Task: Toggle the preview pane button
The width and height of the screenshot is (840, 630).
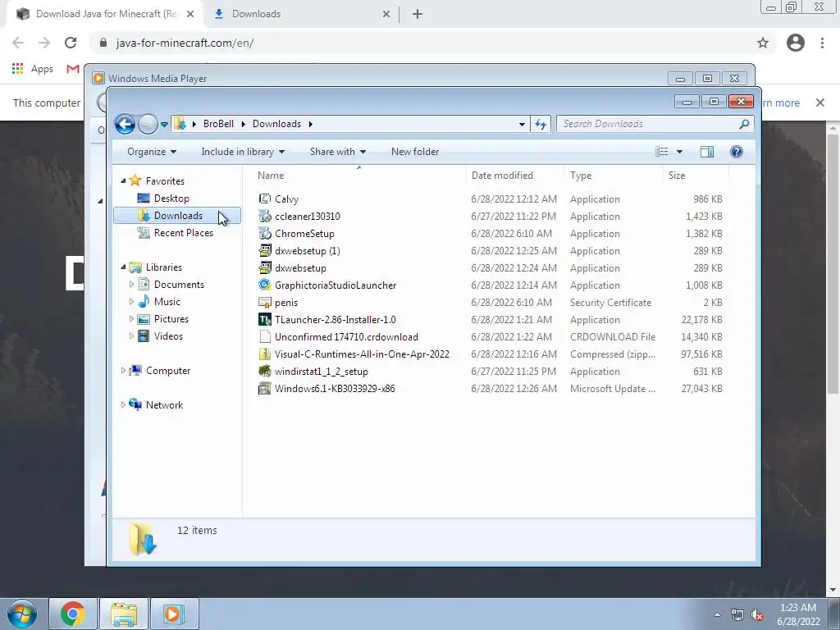Action: pos(706,152)
